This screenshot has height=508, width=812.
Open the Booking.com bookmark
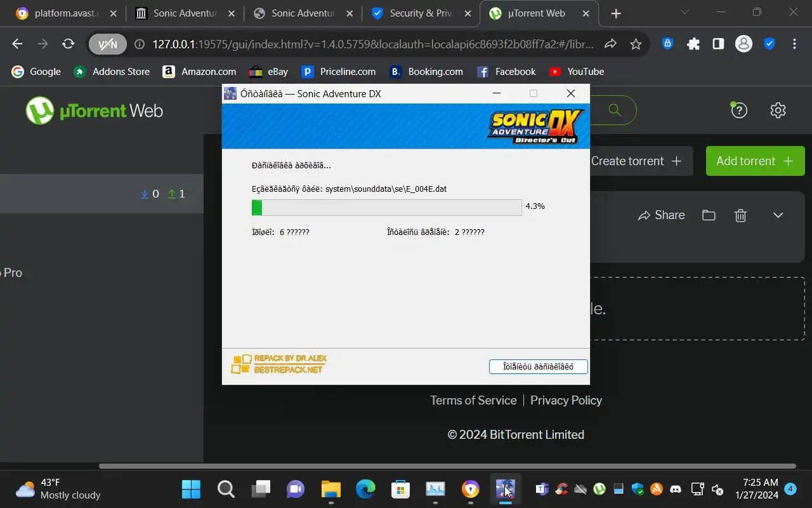[426, 72]
